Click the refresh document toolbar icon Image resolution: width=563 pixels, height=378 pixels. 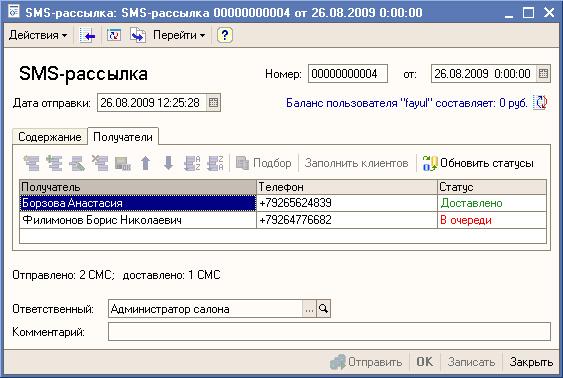[x=114, y=35]
